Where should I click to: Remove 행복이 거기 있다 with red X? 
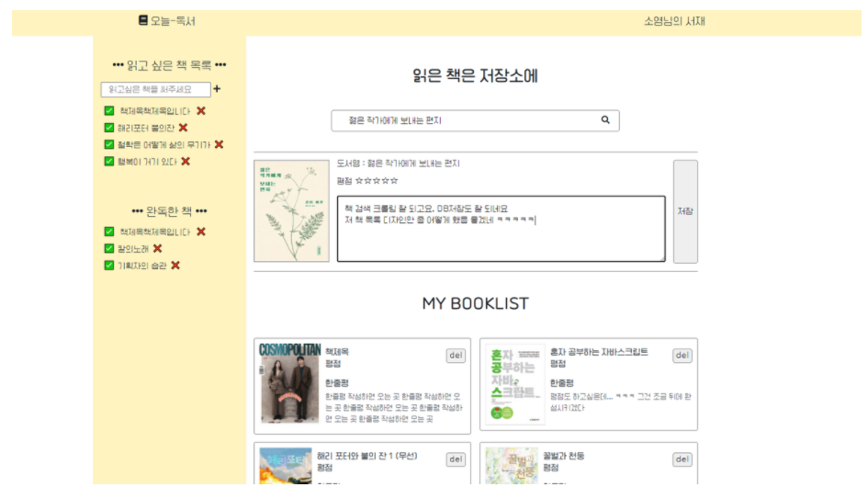(x=186, y=161)
